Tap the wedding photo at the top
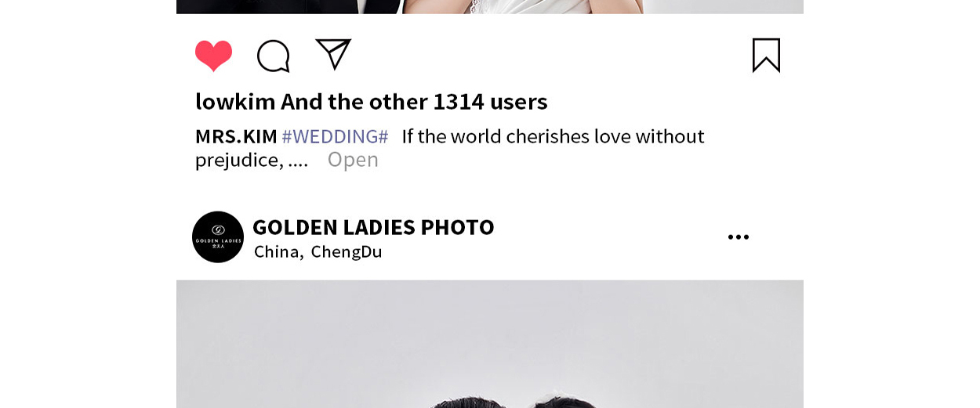This screenshot has width=980, height=408. click(490, 7)
